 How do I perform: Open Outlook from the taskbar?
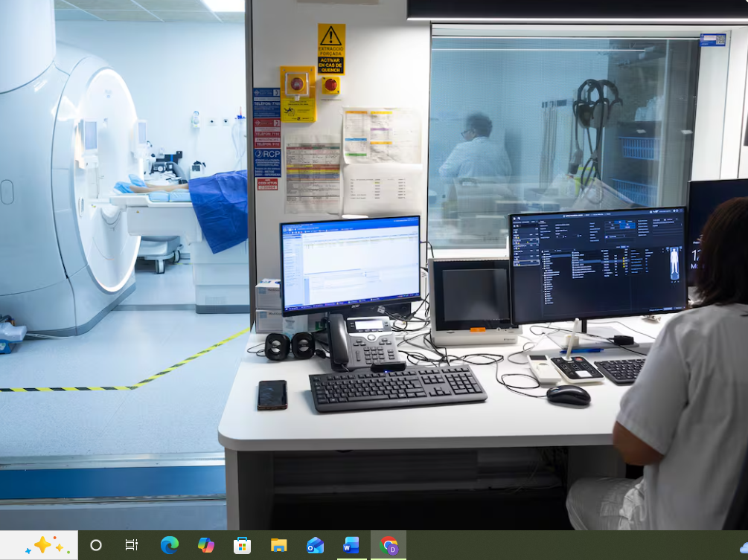[315, 545]
